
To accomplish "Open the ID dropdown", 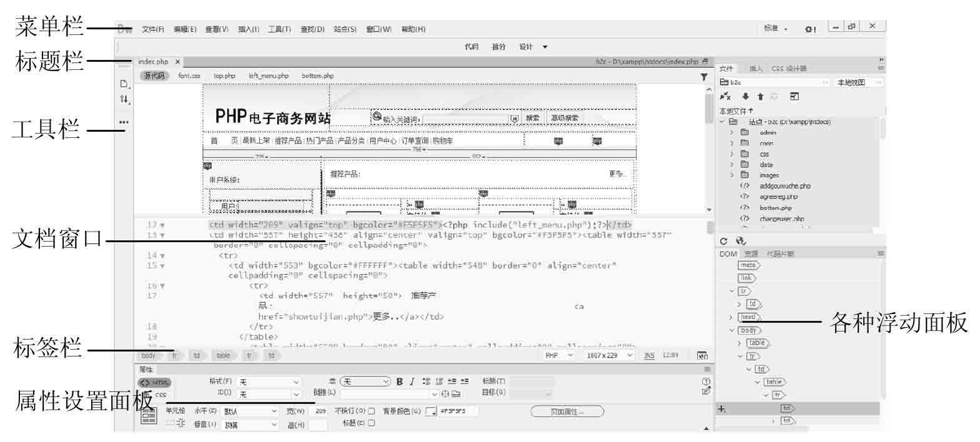I will coord(269,394).
